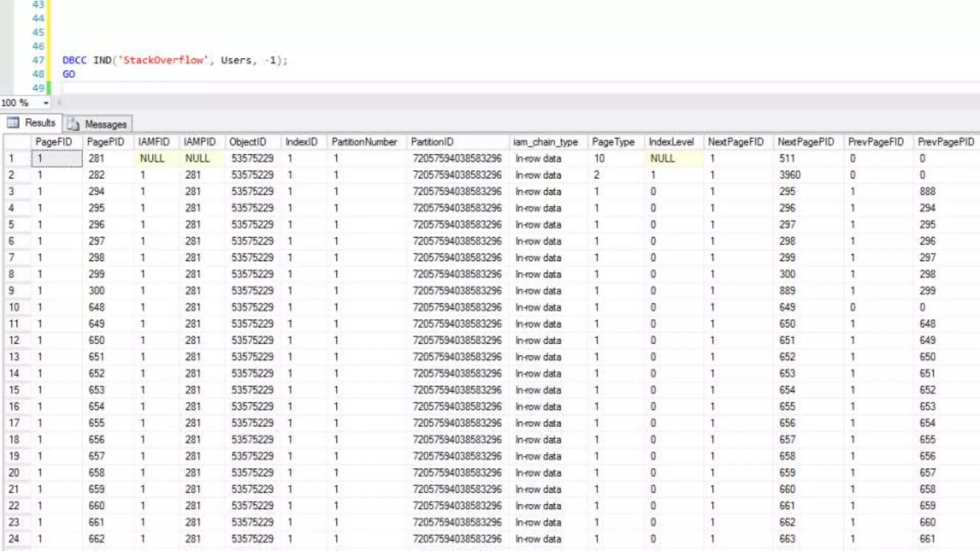Image resolution: width=980 pixels, height=551 pixels.
Task: Select the IndexLevel column header
Action: [x=671, y=142]
